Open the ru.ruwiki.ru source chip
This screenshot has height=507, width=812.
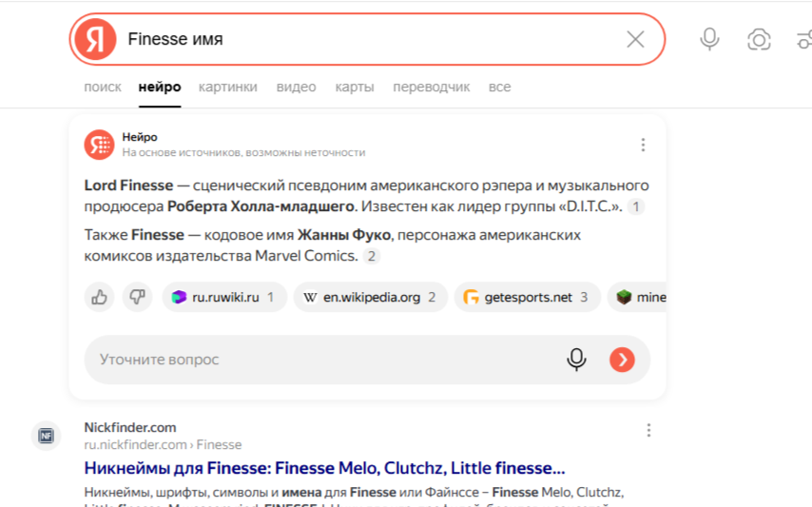pyautogui.click(x=223, y=297)
